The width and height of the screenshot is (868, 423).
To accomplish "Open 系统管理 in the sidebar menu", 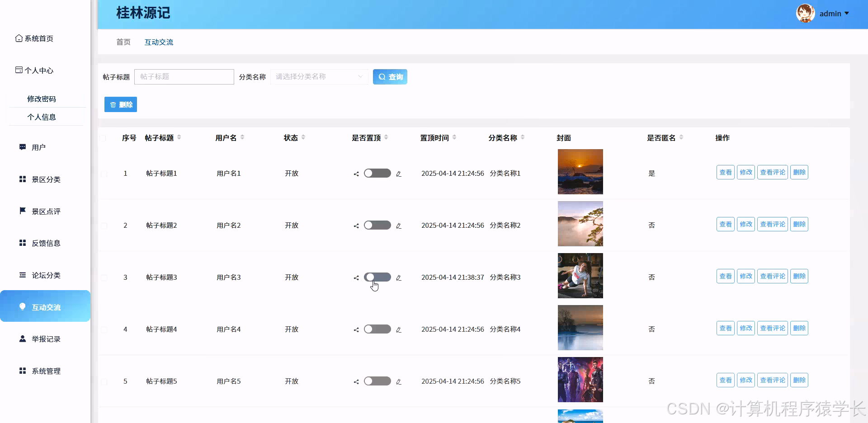I will click(45, 371).
